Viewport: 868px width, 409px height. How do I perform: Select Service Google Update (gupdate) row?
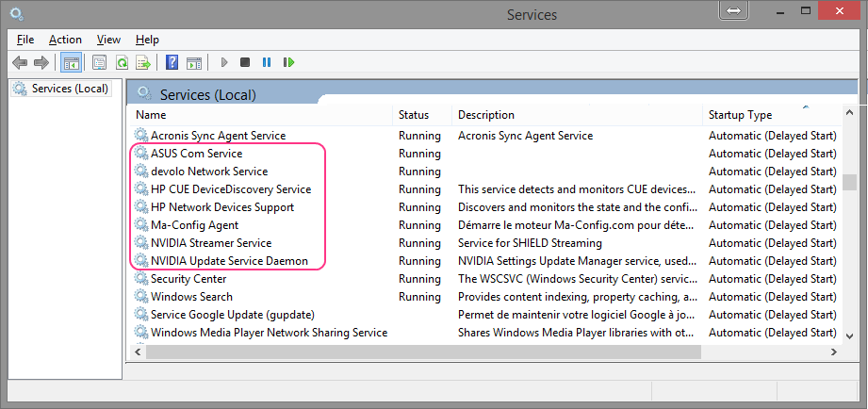coord(485,315)
